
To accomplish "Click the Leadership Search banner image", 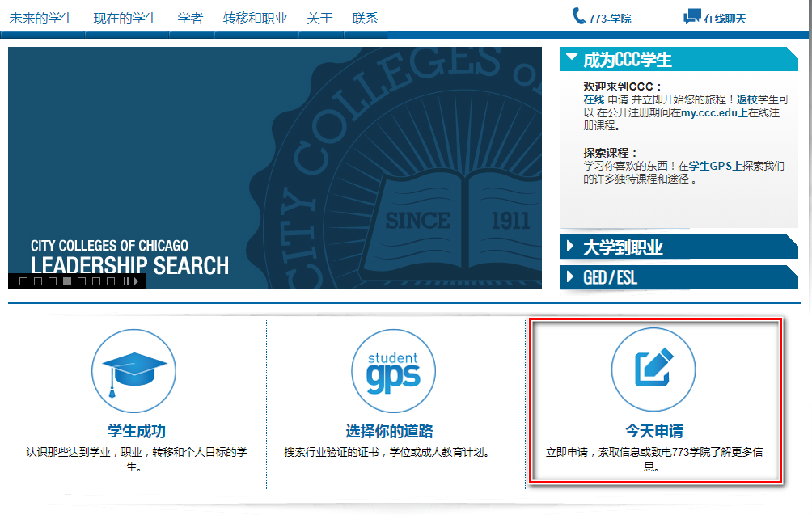I will pyautogui.click(x=275, y=168).
